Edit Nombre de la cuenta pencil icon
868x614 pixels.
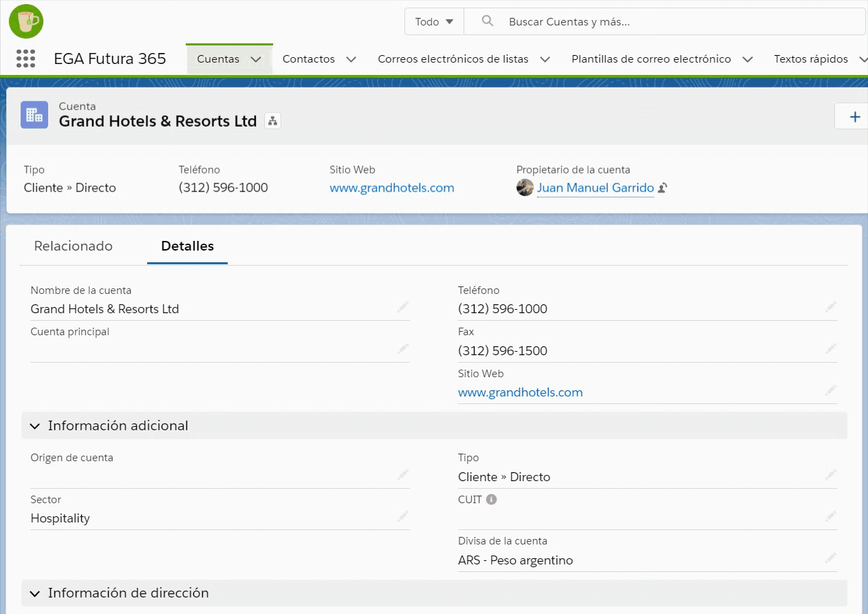[403, 308]
